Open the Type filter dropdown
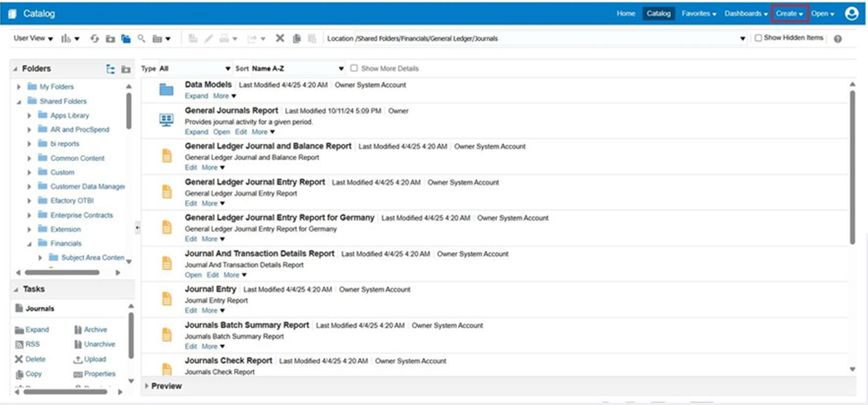This screenshot has height=405, width=868. pos(227,68)
